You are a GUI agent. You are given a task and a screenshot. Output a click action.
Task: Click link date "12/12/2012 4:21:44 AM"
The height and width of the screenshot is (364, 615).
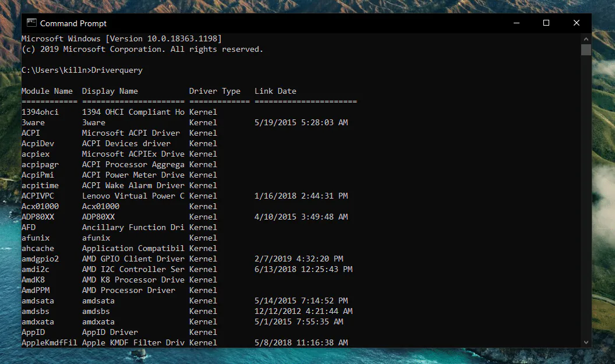[x=303, y=312]
